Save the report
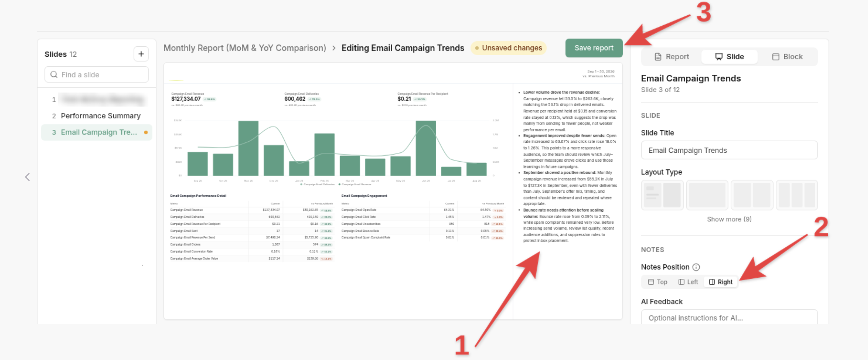The image size is (868, 360). [594, 48]
